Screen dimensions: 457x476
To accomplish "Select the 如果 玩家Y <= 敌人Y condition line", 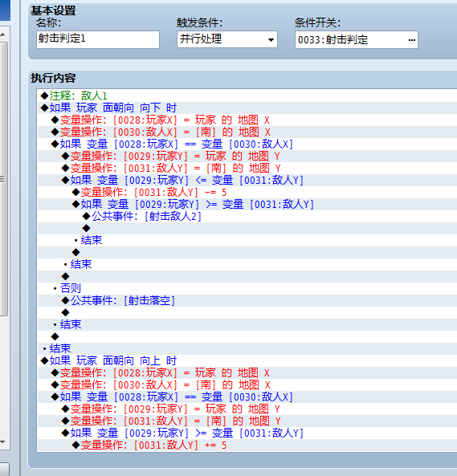I will [x=247, y=180].
